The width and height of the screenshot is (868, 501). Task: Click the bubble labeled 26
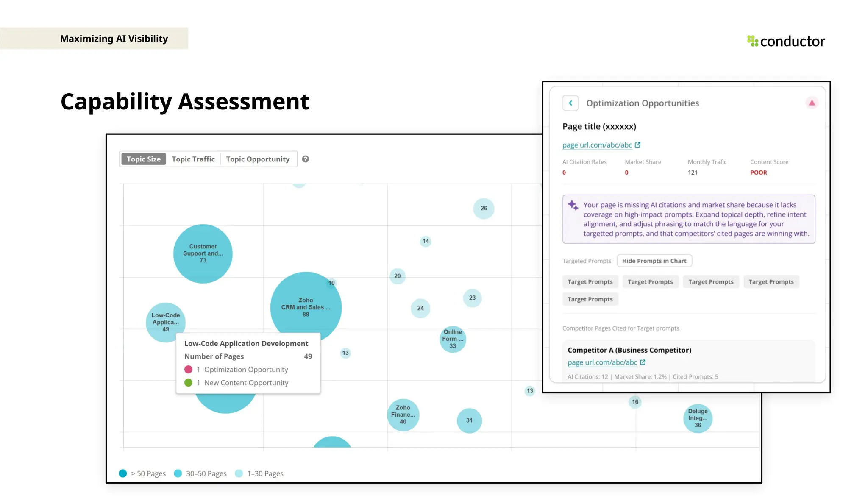(484, 208)
